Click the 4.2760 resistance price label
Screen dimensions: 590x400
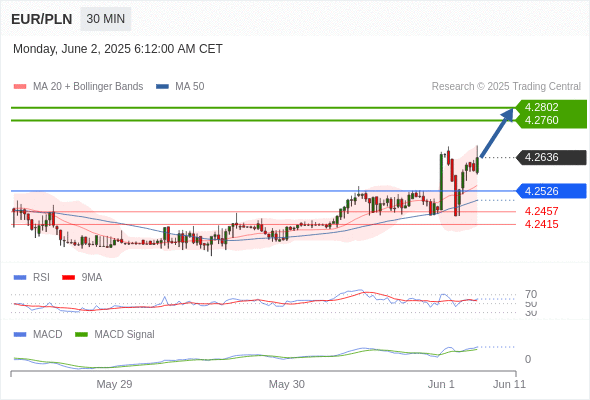(x=541, y=120)
